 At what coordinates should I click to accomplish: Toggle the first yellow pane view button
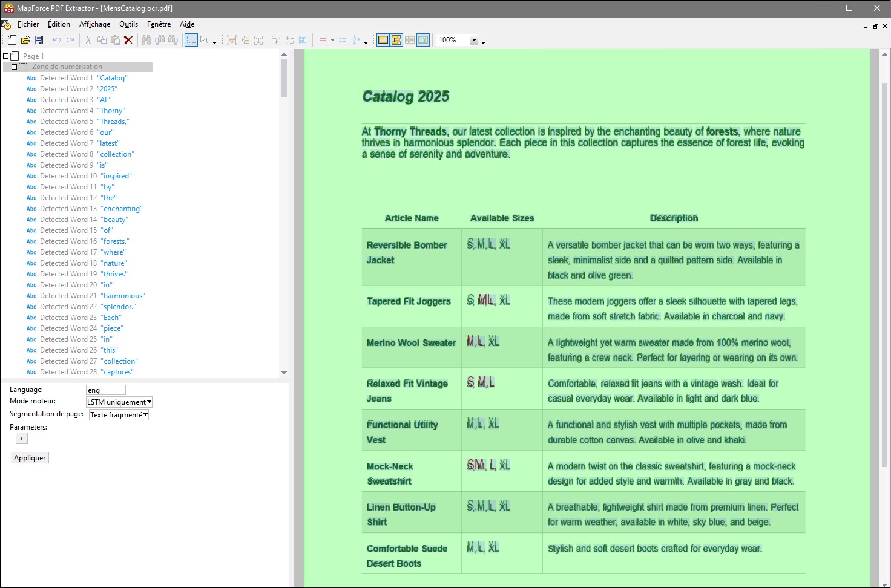[x=383, y=40]
